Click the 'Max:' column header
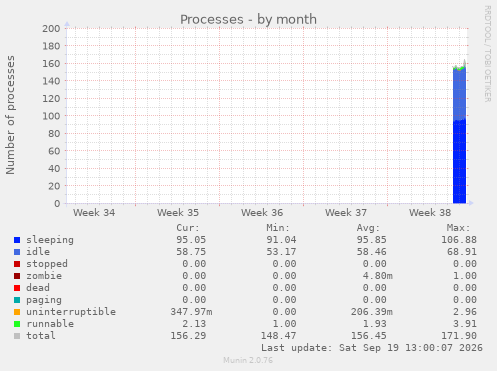Screen dimensions: 497x371 coord(458,228)
